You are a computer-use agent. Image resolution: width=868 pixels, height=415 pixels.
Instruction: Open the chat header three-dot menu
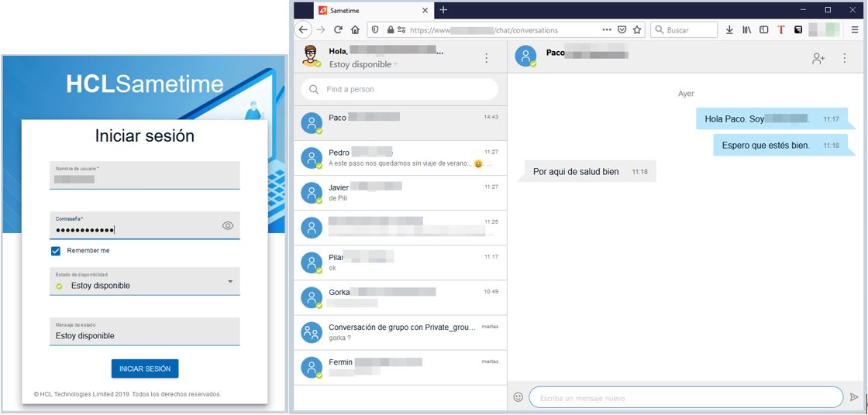click(845, 58)
